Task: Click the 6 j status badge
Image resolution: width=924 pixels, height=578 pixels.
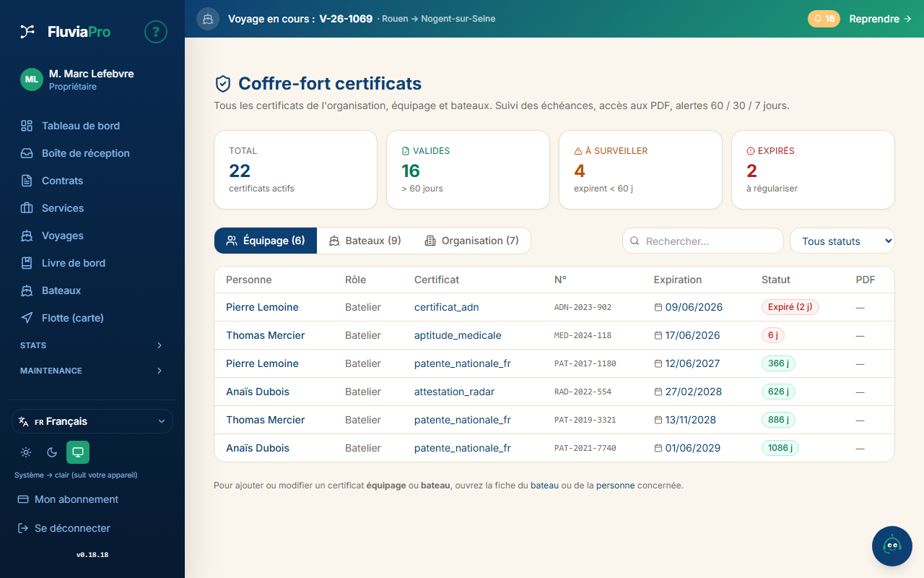Action: pyautogui.click(x=772, y=335)
